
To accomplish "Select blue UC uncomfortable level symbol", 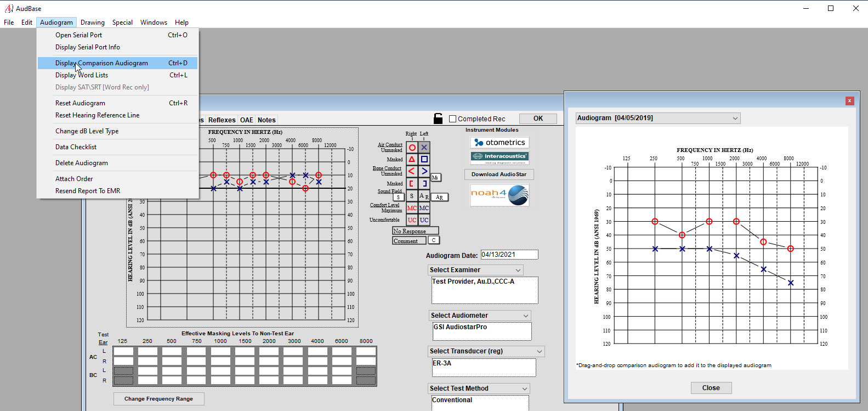I will coord(424,220).
